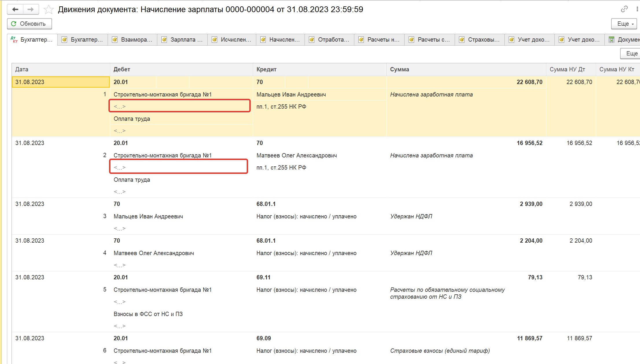Click the Дт/Кт icon on first tab
Screen dimensions: 640x364
pos(14,40)
